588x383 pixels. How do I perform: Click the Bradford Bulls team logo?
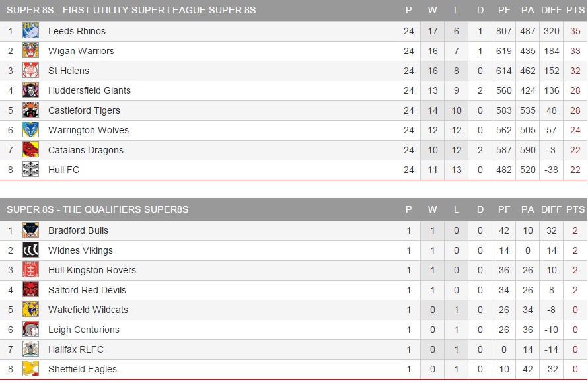(30, 230)
